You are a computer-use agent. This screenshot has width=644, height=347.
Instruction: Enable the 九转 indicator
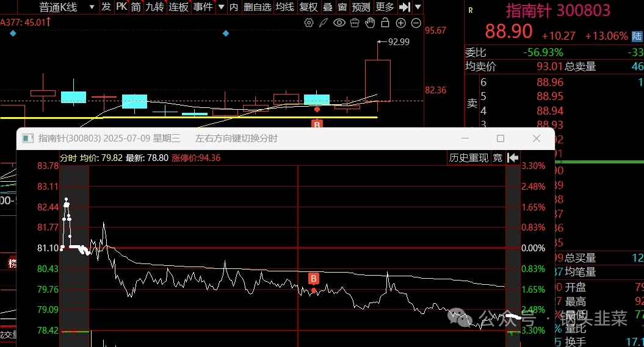pos(154,7)
